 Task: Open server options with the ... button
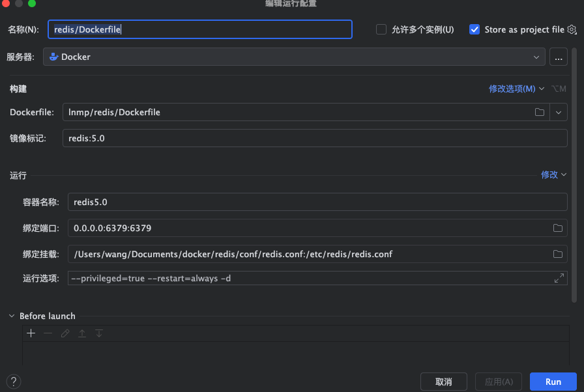[559, 57]
